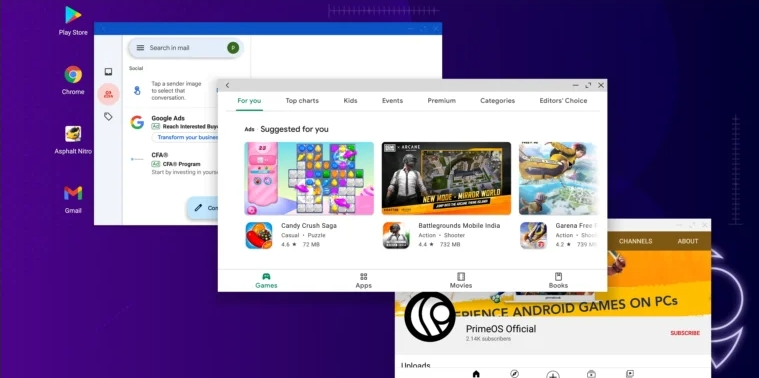Click the Google Ads sender logo
The image size is (759, 378).
pyautogui.click(x=137, y=122)
